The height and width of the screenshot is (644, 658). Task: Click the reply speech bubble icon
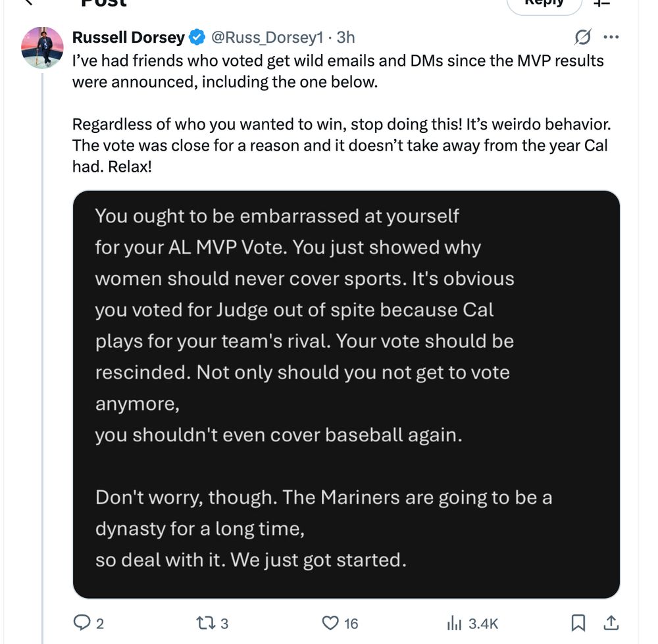coord(81,622)
